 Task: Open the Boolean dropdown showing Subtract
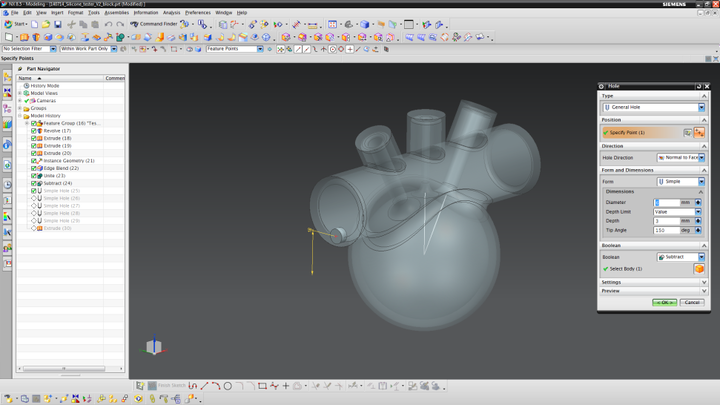[681, 257]
